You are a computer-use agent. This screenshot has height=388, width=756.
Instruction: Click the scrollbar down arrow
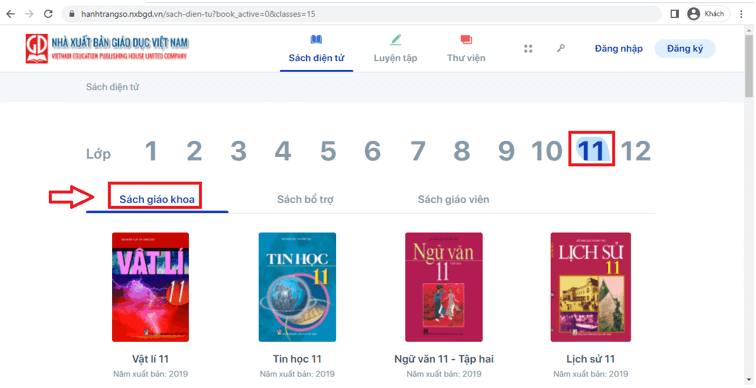pos(749,381)
